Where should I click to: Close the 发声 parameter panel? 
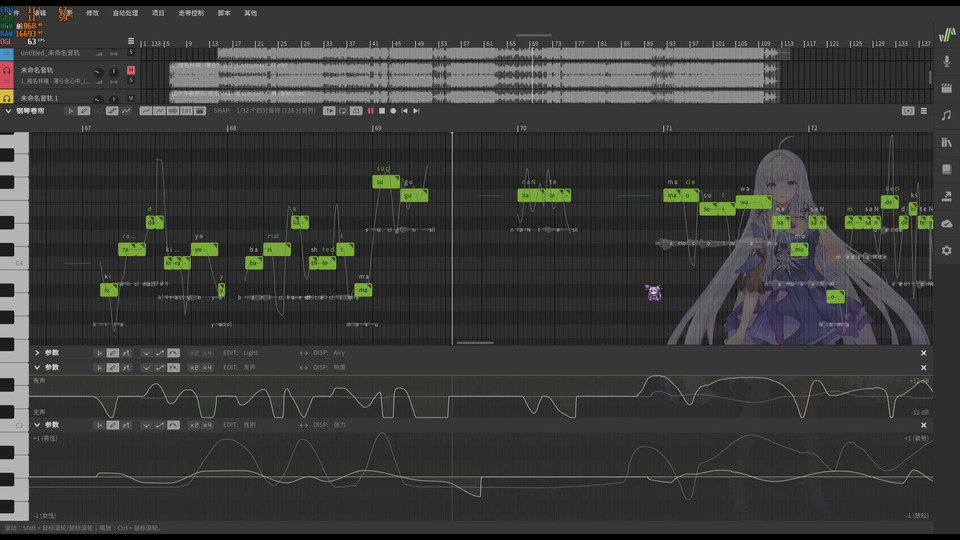point(924,367)
